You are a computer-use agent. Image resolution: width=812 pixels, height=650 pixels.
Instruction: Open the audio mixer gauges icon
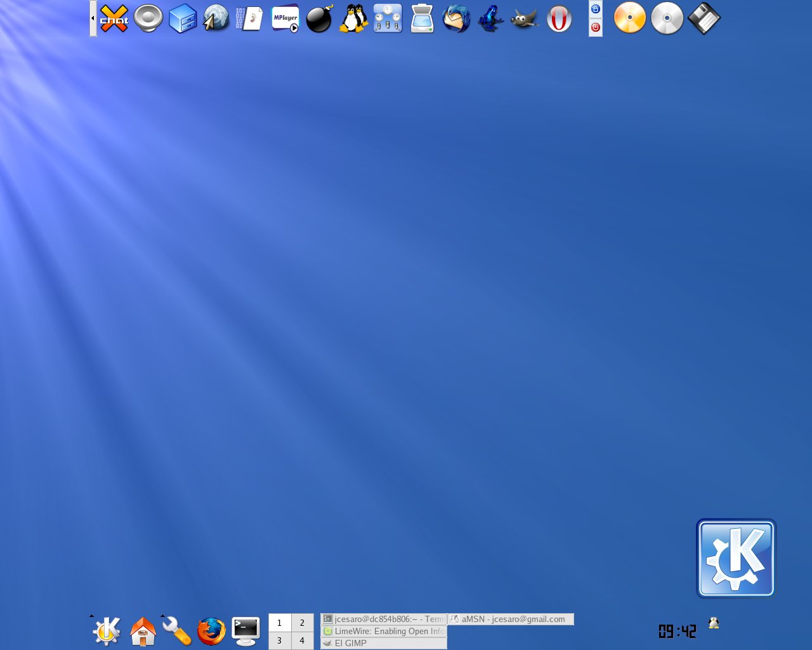(388, 18)
